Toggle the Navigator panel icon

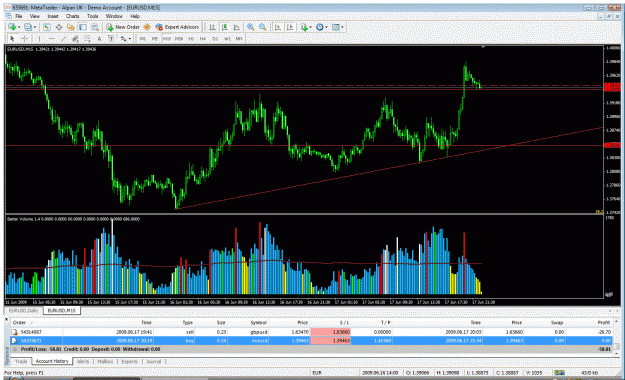(71, 27)
